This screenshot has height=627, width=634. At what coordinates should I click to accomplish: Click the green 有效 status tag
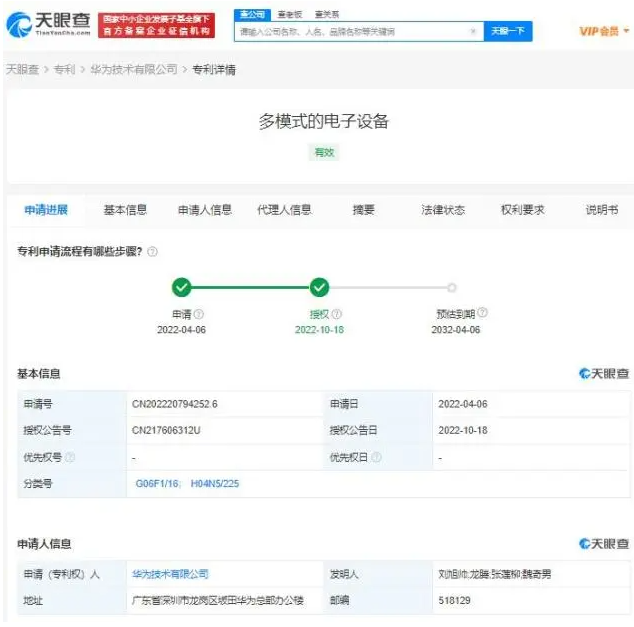[324, 152]
